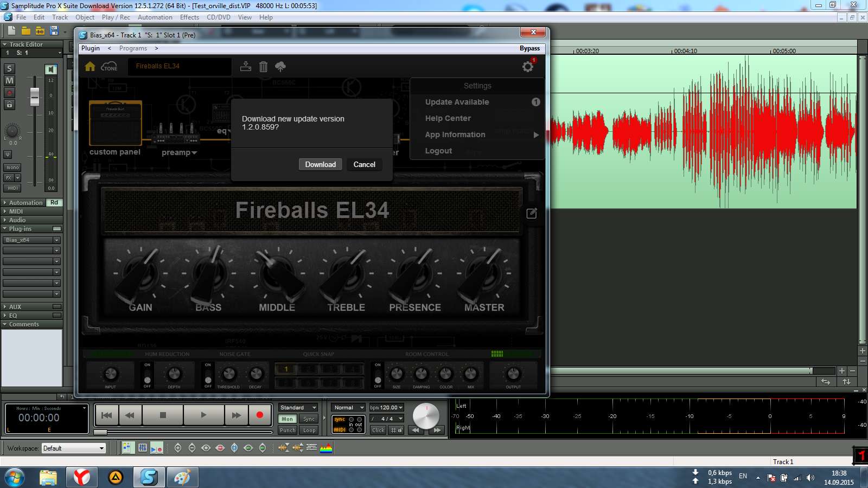The width and height of the screenshot is (868, 488).
Task: Start playback with the play button
Action: point(203,415)
